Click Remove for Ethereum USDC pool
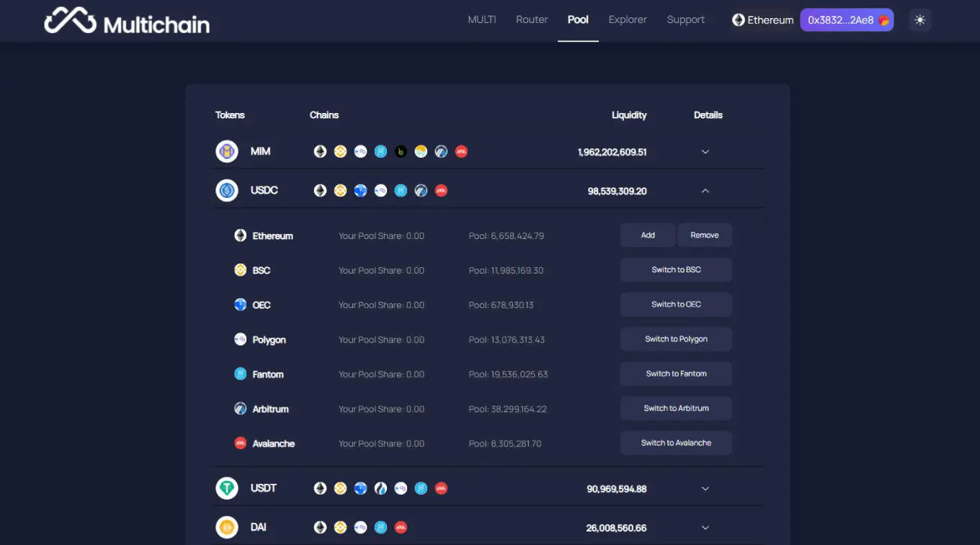The height and width of the screenshot is (545, 980). tap(705, 235)
